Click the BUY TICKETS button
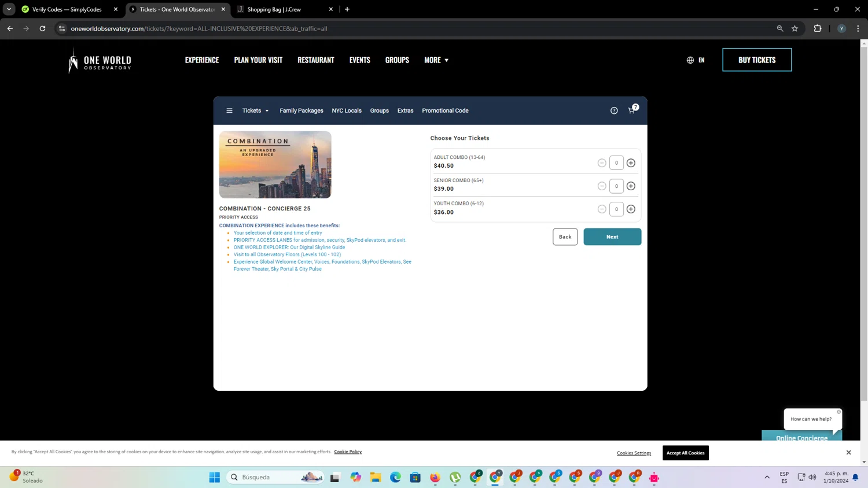The image size is (868, 488). click(x=757, y=60)
